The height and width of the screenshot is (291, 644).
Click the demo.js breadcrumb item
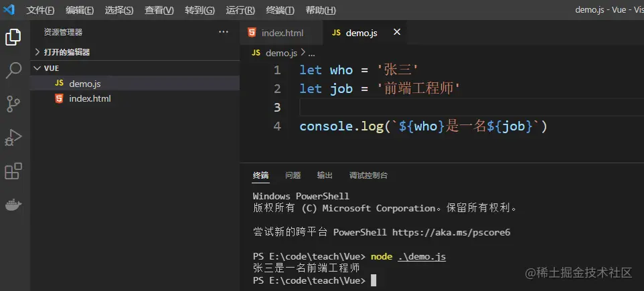tap(281, 53)
